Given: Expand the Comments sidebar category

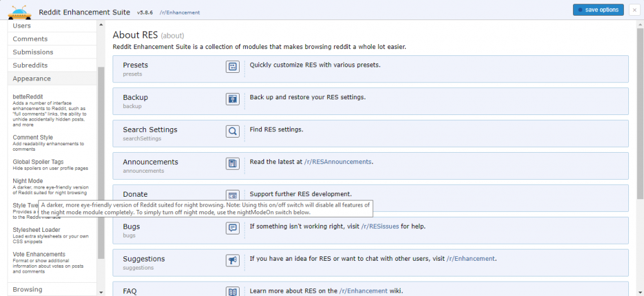Looking at the screenshot, I should coord(30,39).
